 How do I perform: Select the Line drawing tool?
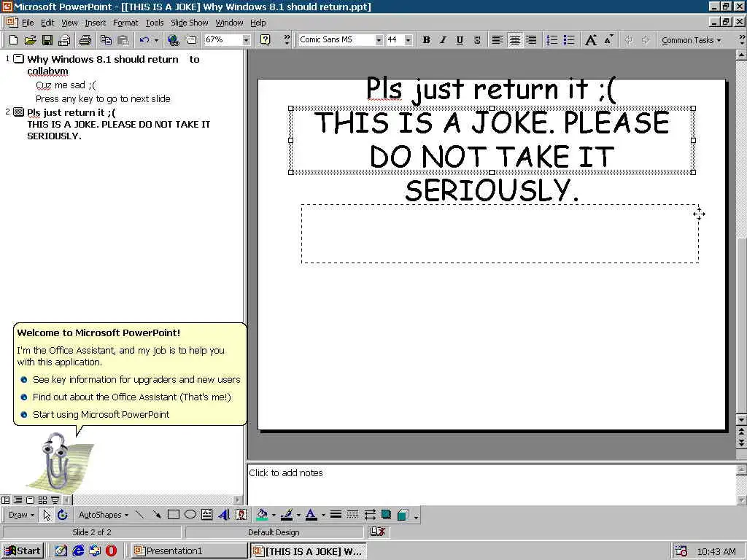pos(139,515)
